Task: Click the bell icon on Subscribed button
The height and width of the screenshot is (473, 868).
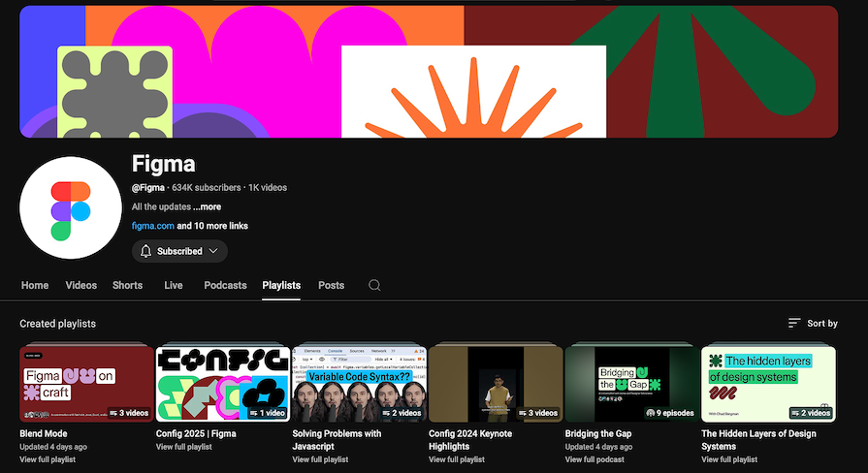Action: (146, 251)
